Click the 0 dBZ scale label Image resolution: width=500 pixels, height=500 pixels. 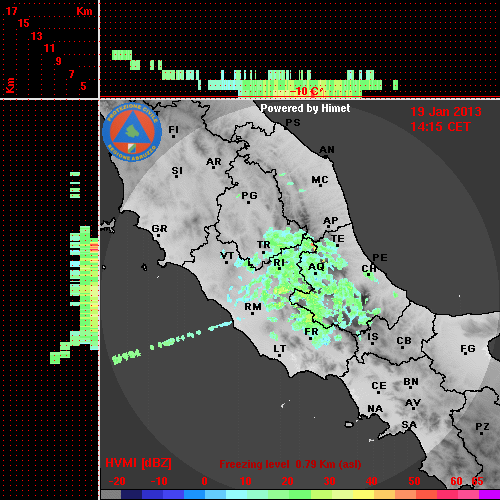[204, 481]
